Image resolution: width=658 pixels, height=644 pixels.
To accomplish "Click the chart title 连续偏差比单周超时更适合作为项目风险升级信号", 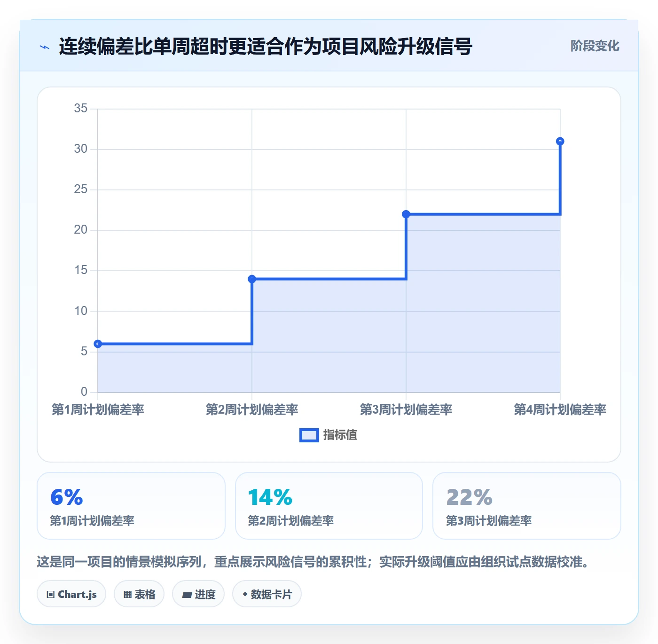I will tap(266, 47).
